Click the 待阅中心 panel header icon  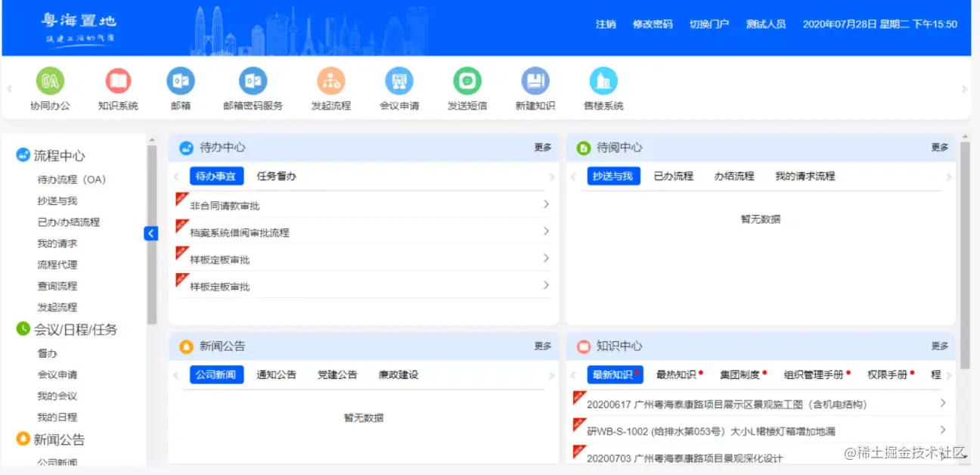[x=583, y=147]
